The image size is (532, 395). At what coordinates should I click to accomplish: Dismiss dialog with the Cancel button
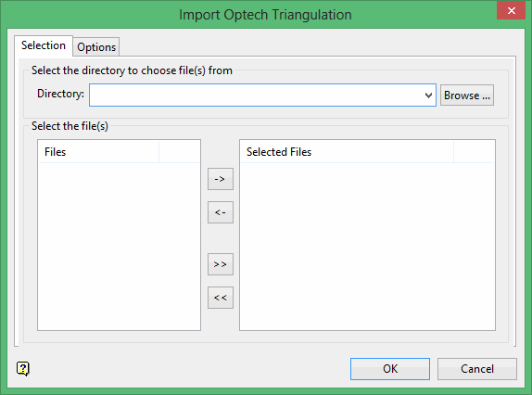click(x=477, y=369)
